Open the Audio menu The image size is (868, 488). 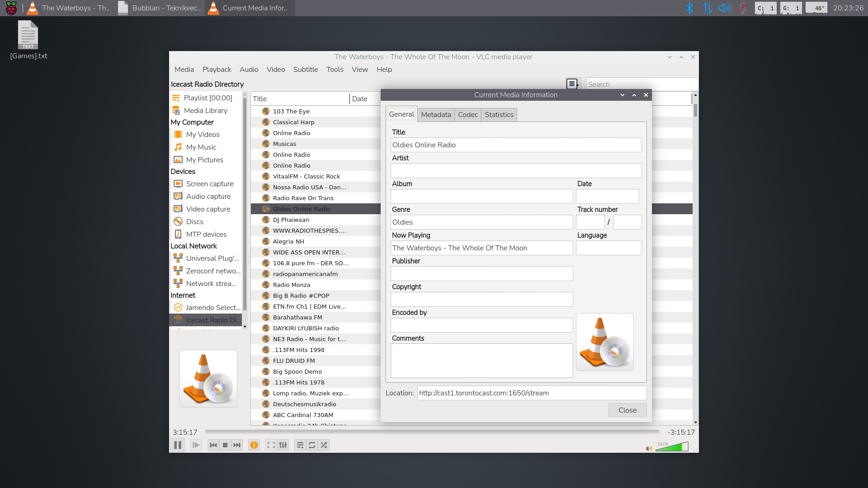pos(249,70)
